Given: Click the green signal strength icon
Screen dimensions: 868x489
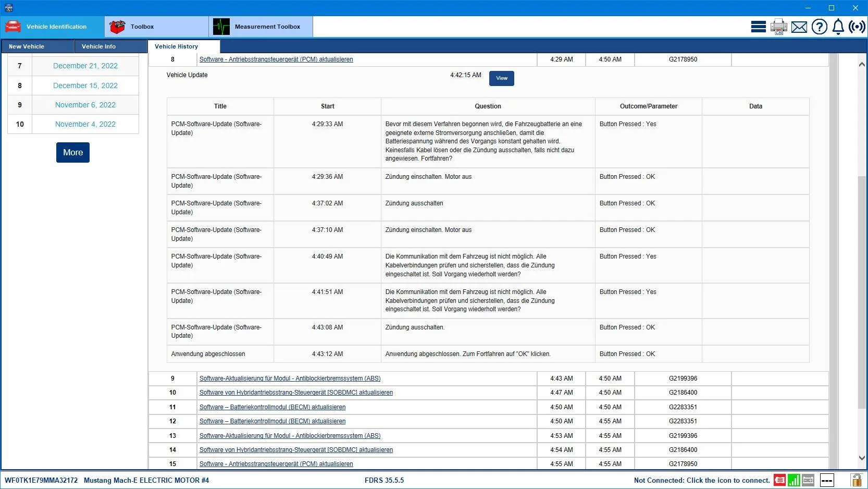Looking at the screenshot, I should 794,480.
